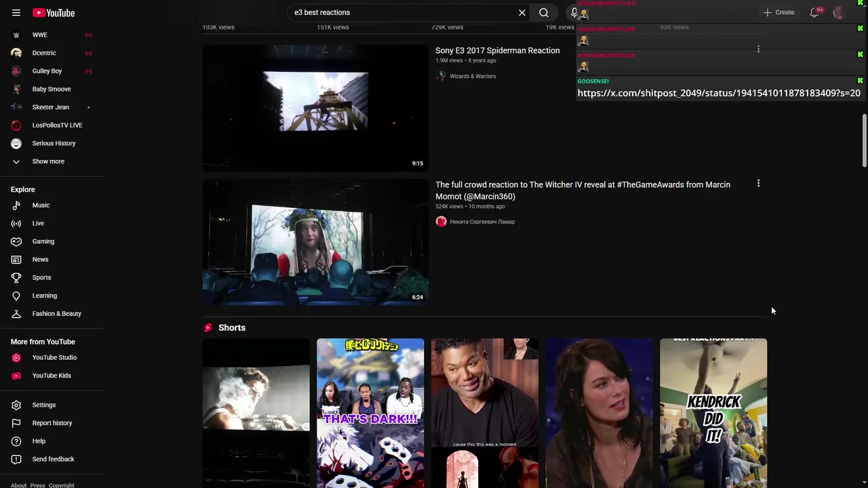Expand Show more subscriptions
This screenshot has height=488, width=868.
click(52, 161)
